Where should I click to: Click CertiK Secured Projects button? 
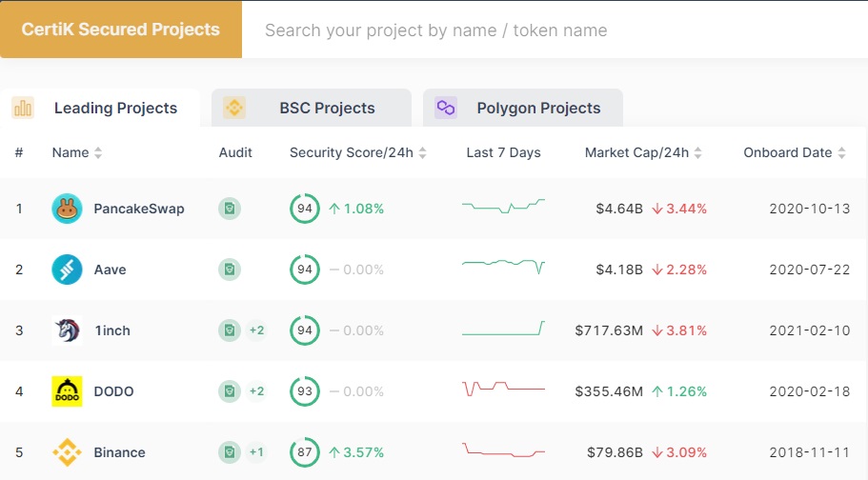(121, 30)
